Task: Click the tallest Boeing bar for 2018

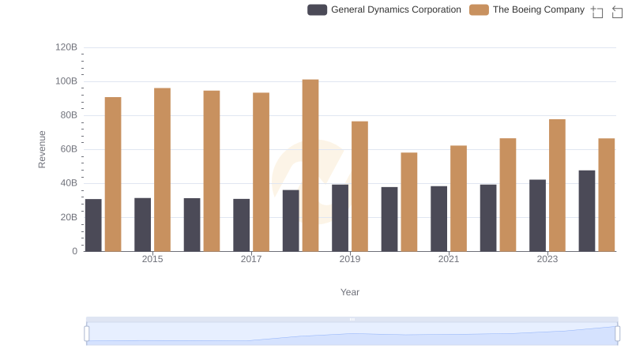Action: 310,166
